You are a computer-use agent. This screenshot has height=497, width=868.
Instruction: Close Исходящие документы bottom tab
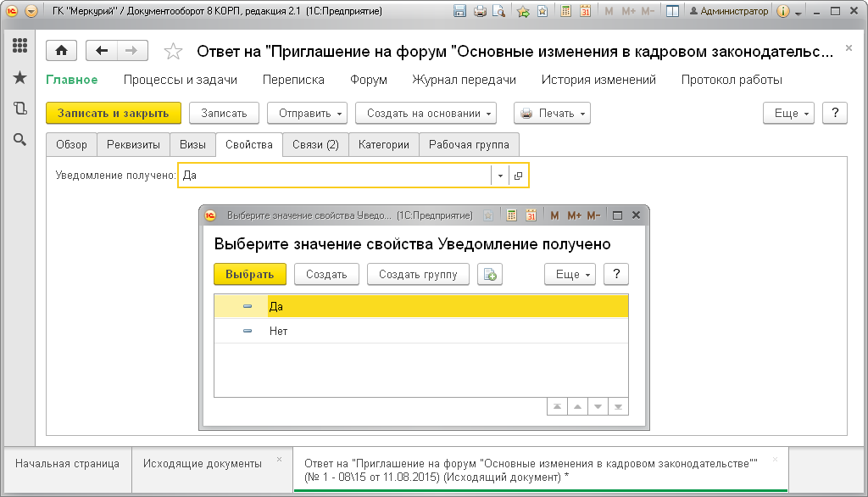[279, 460]
